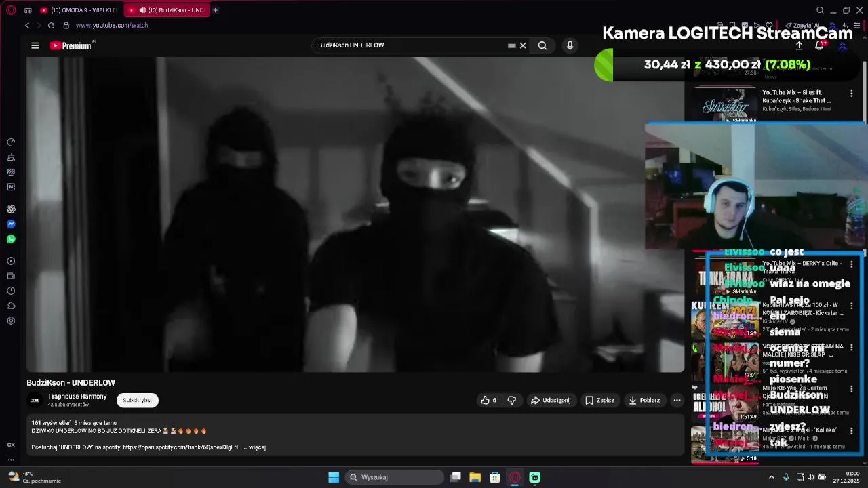Download the video with Pobierz
This screenshot has height=488, width=868.
pos(644,400)
